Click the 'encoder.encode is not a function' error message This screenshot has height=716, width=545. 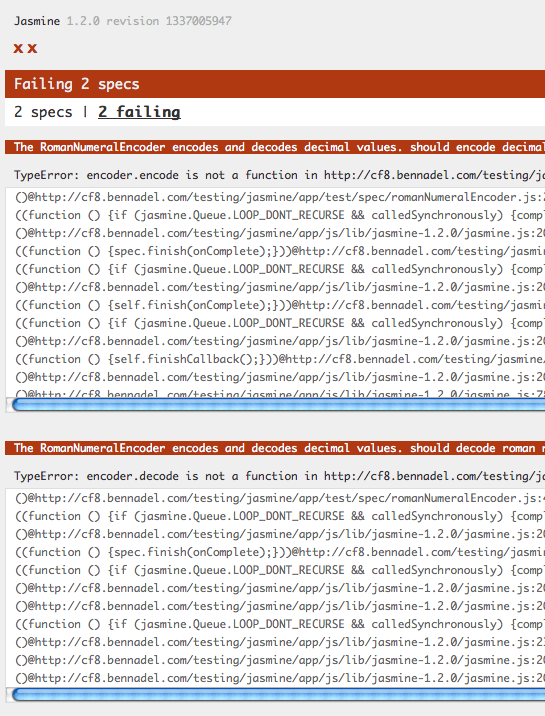pyautogui.click(x=279, y=175)
